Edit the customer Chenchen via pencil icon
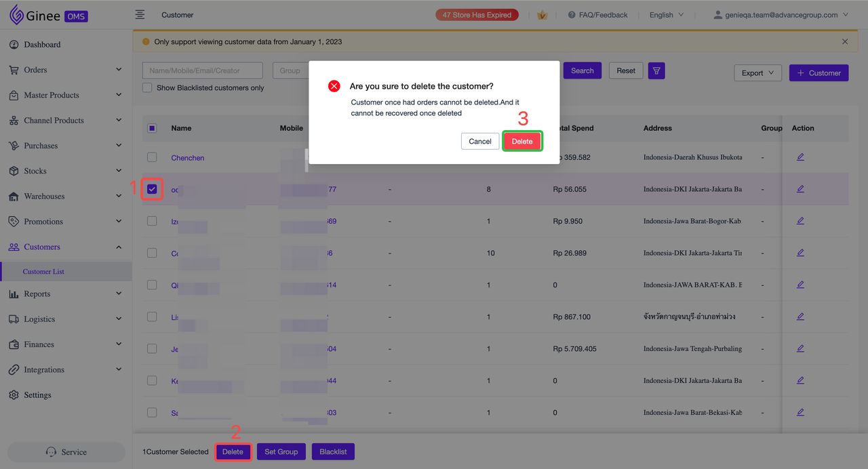Screen dimensions: 868x469 click(x=800, y=157)
